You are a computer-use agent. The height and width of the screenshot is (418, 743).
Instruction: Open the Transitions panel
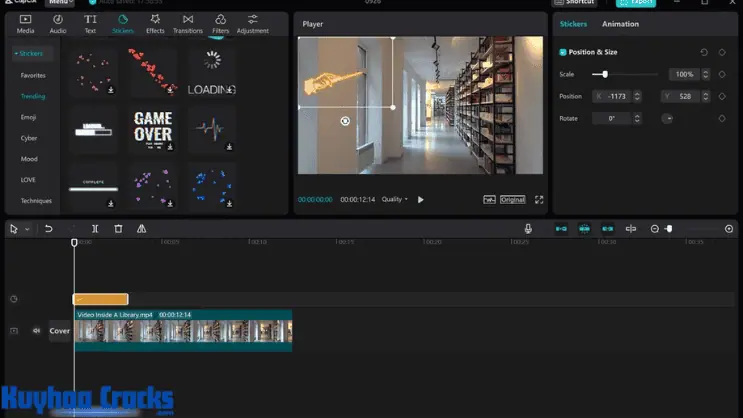(187, 23)
